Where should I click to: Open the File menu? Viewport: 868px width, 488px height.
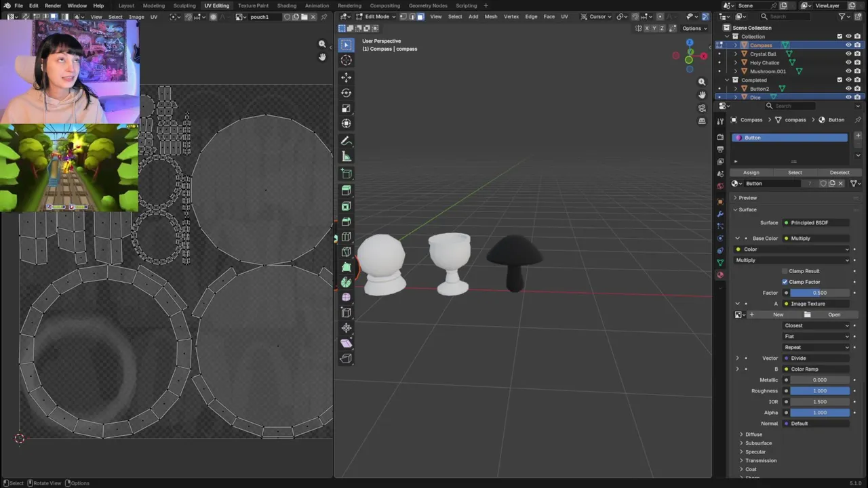tap(18, 5)
